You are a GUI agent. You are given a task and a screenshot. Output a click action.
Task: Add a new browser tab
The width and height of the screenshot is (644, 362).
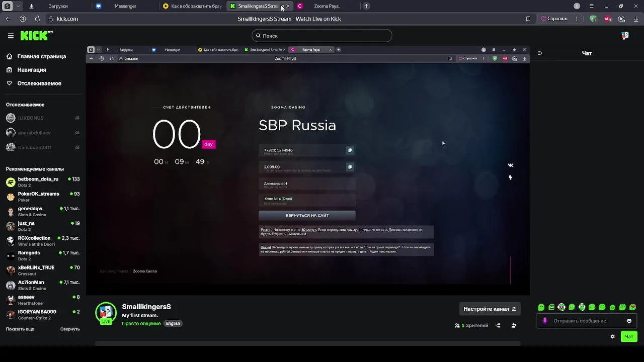tap(366, 6)
